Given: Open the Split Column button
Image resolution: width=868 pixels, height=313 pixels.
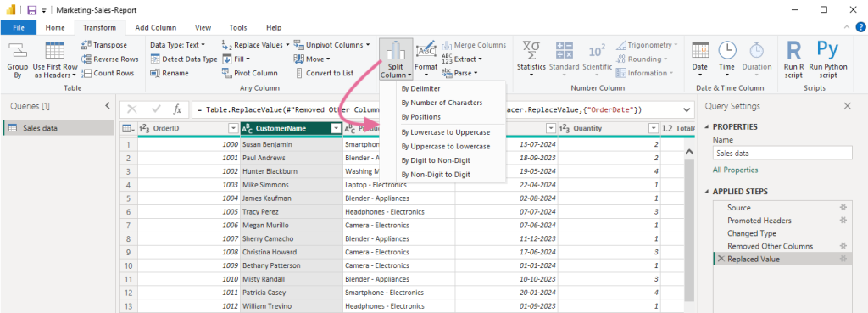Looking at the screenshot, I should [396, 60].
